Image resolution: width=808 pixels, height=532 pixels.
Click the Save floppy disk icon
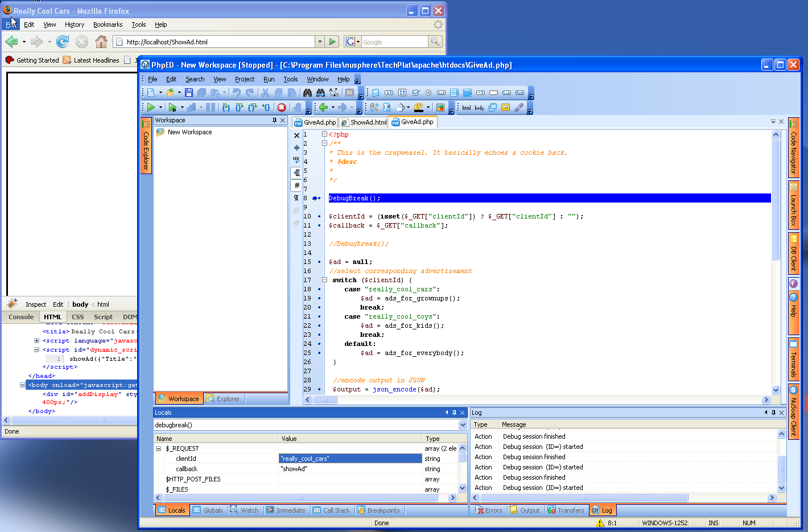pyautogui.click(x=189, y=93)
